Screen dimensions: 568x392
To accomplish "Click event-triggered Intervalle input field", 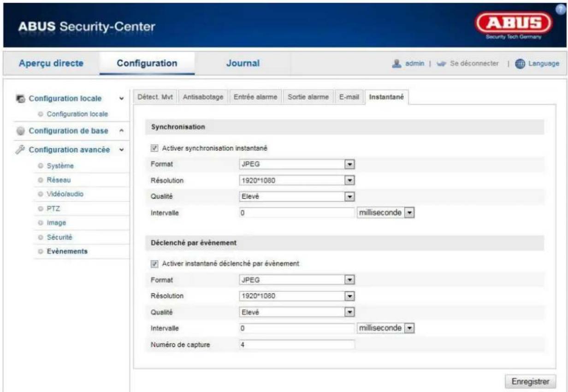I will tap(296, 328).
